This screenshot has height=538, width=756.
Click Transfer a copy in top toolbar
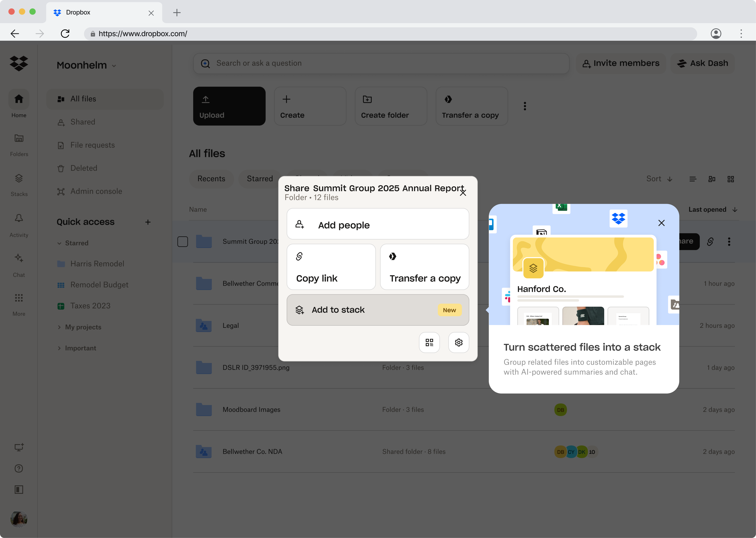(472, 106)
